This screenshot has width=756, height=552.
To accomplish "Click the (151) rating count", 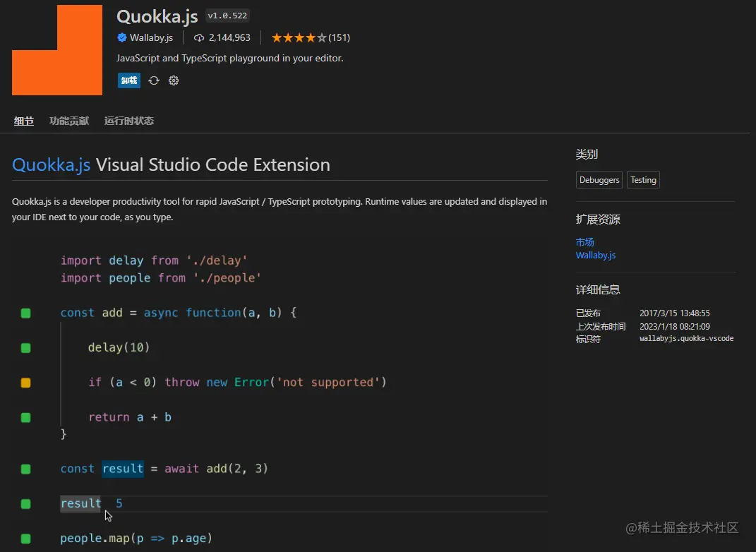I will tap(339, 37).
